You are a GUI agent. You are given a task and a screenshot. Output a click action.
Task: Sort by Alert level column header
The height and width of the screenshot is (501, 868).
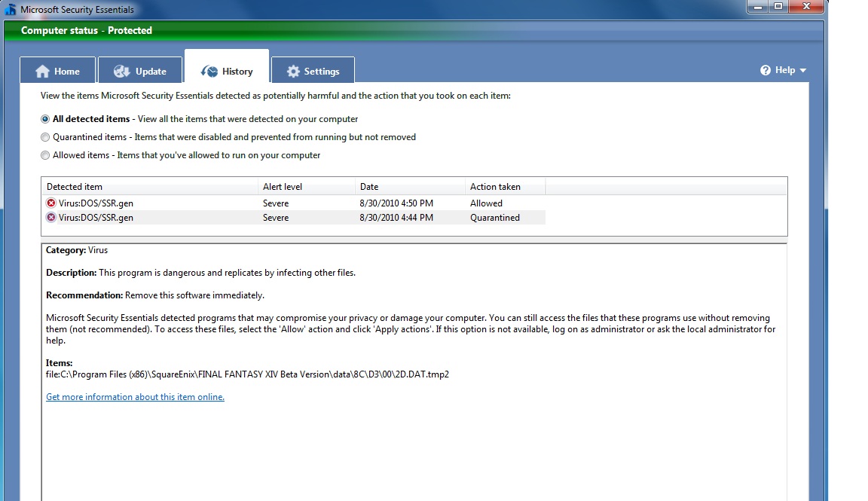(307, 187)
